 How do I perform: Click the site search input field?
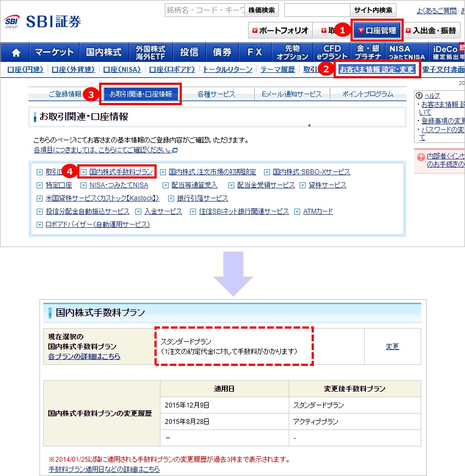pyautogui.click(x=317, y=10)
